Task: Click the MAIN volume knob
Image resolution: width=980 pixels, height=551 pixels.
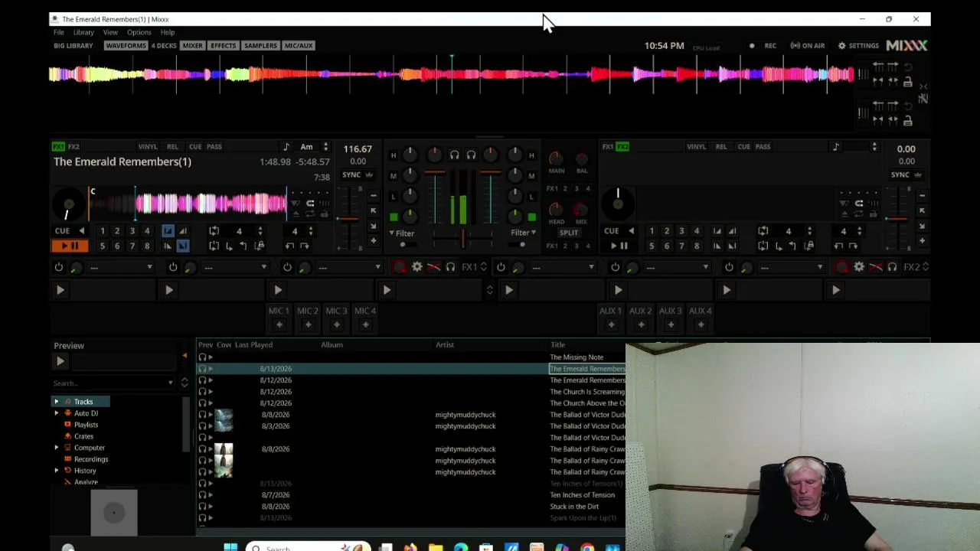Action: point(557,159)
